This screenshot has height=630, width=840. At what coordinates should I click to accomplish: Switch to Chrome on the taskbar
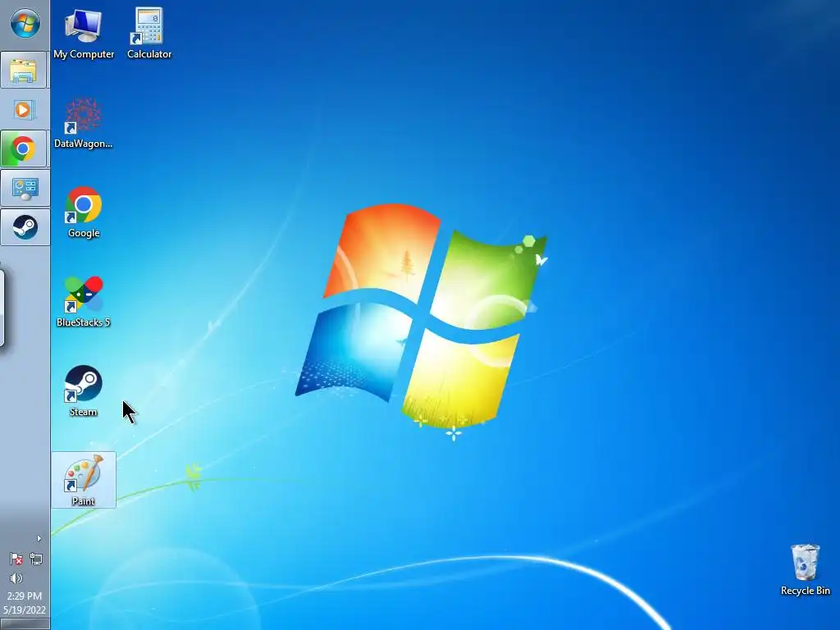click(24, 148)
